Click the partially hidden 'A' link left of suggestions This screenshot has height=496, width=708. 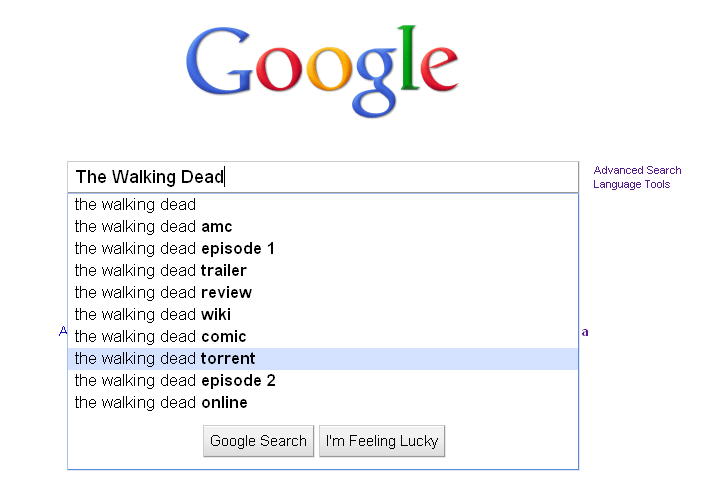[63, 331]
